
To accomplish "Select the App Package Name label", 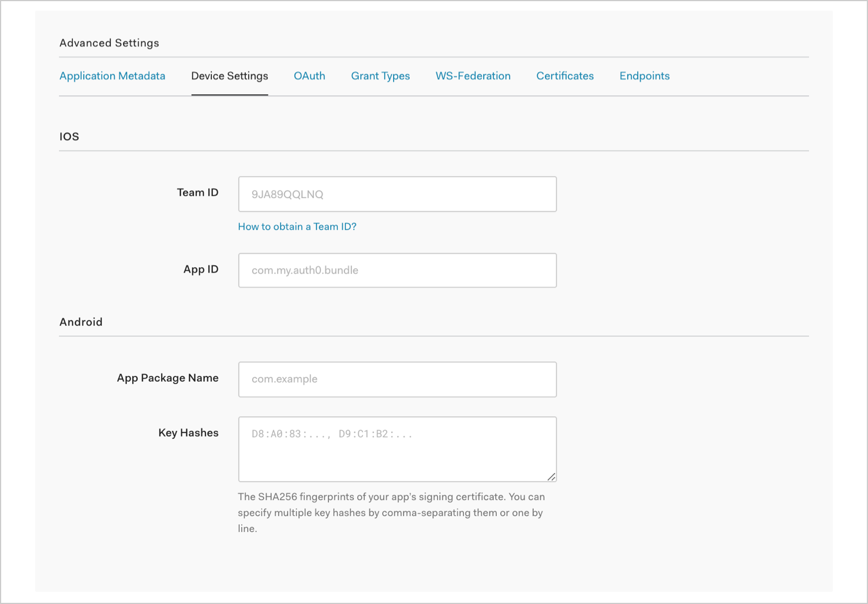I will (168, 378).
